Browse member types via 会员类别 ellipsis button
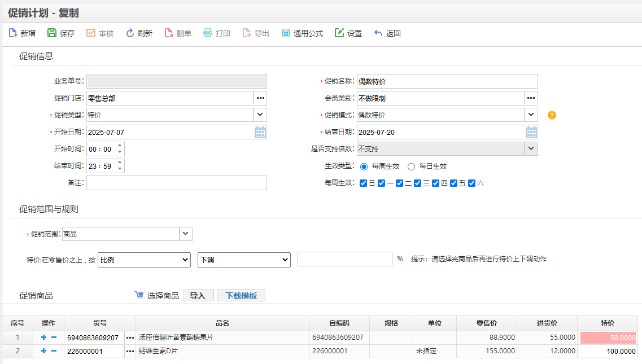Screen dimensions: 642x364 click(x=531, y=98)
